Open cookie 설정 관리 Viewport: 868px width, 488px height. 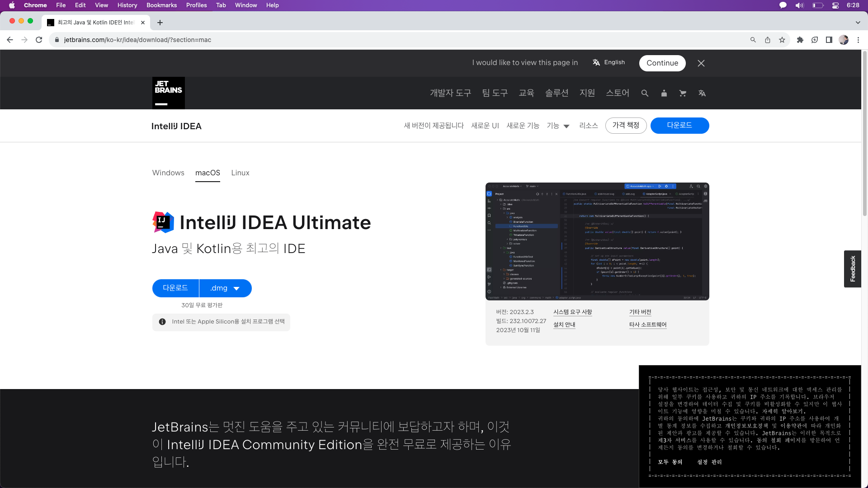pos(709,462)
